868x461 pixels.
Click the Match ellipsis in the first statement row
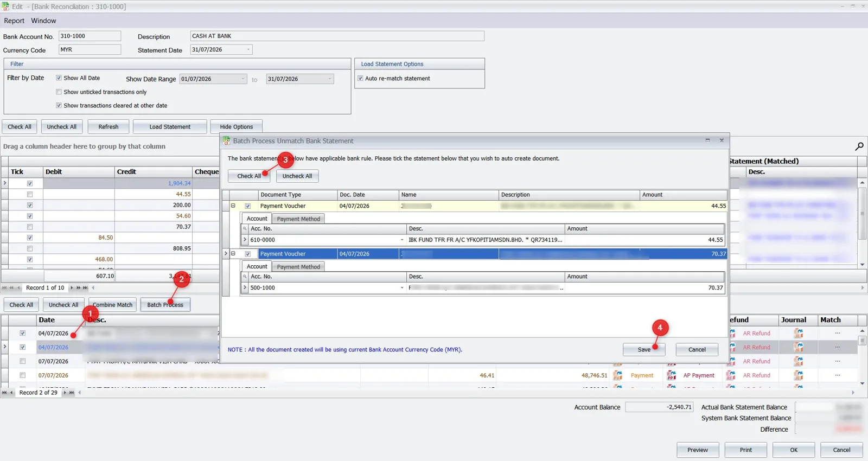pyautogui.click(x=838, y=333)
